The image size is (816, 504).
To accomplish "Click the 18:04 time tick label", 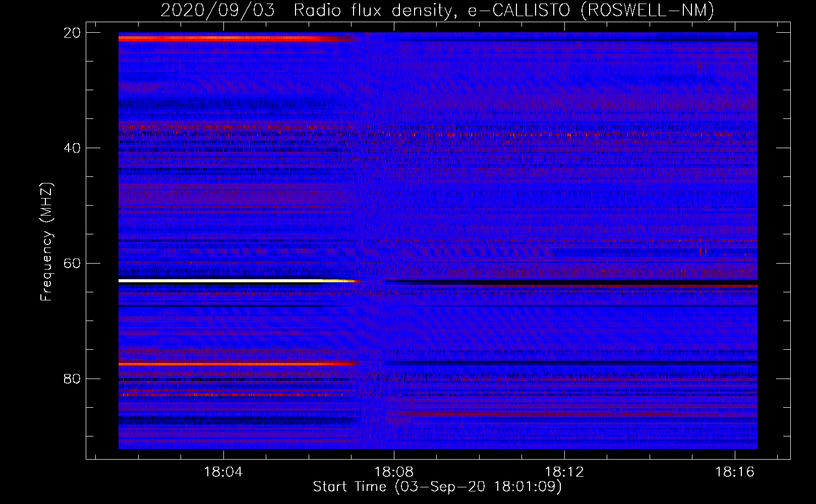I will click(x=223, y=472).
